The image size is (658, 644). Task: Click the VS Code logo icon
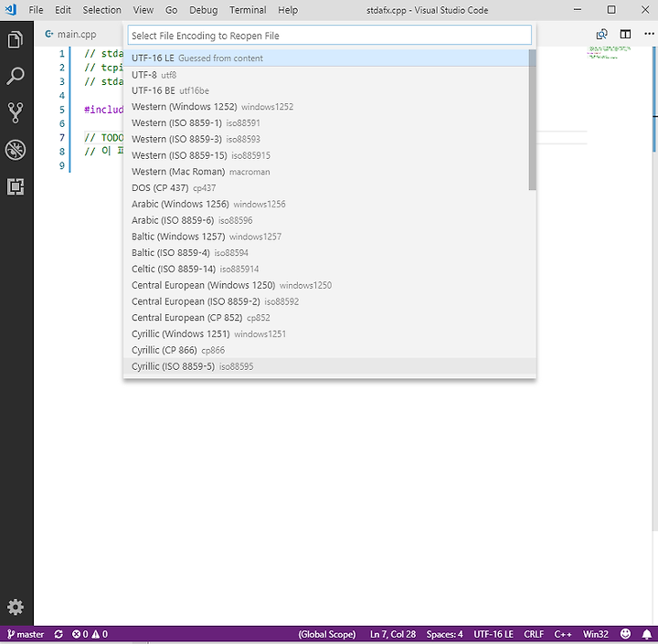pyautogui.click(x=11, y=10)
